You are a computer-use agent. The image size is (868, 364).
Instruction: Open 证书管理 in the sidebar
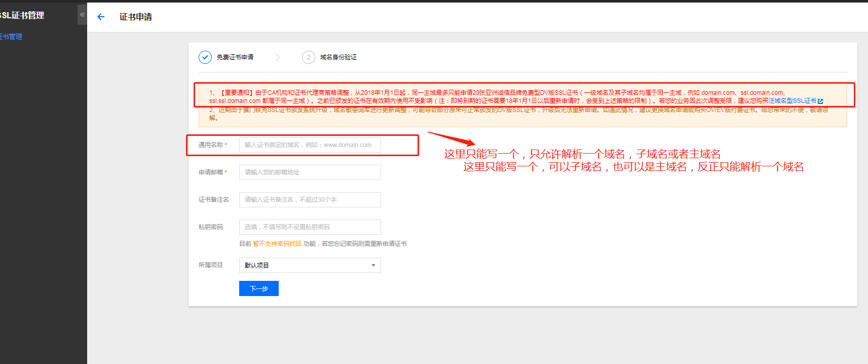tap(11, 37)
